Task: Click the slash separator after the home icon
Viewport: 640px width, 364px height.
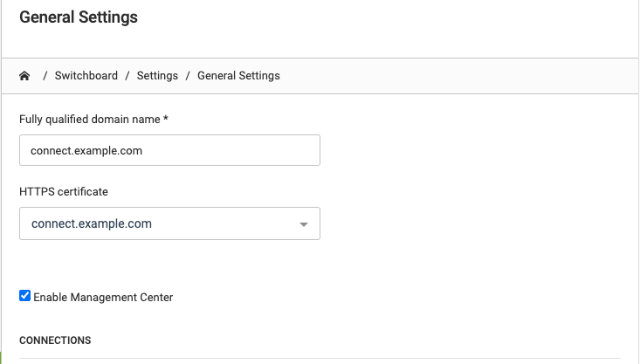Action: click(x=45, y=76)
